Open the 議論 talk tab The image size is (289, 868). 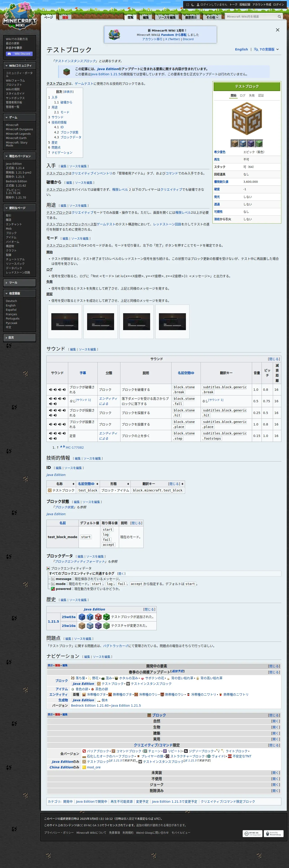[65, 18]
